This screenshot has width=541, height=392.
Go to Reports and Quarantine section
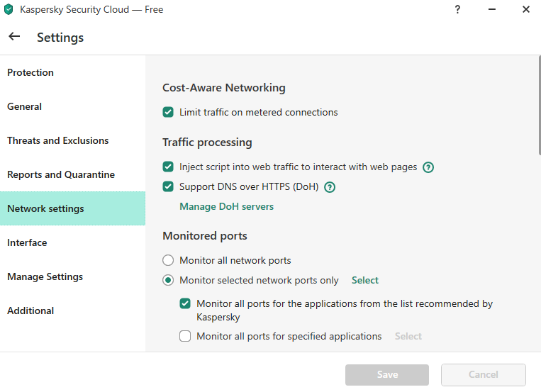(61, 174)
